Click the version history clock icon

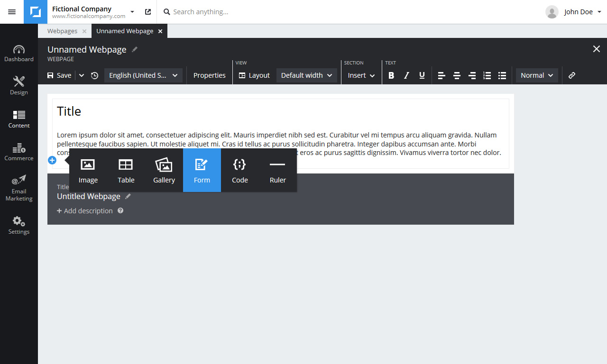95,75
